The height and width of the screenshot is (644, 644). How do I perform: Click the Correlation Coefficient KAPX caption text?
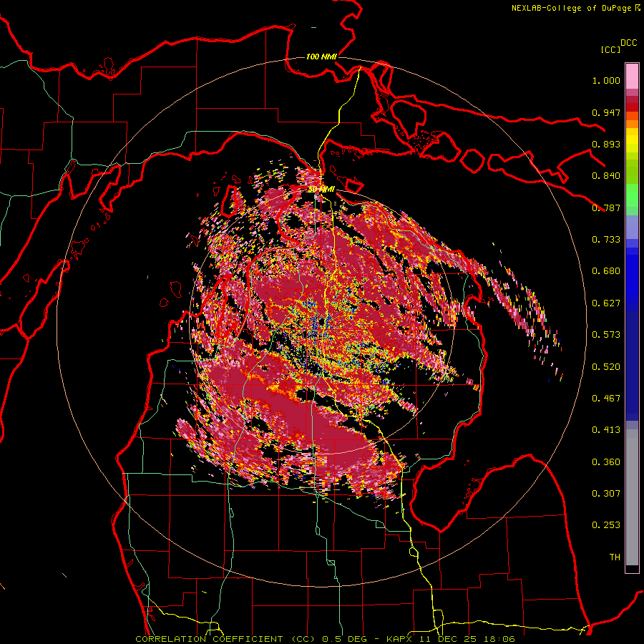(325, 639)
